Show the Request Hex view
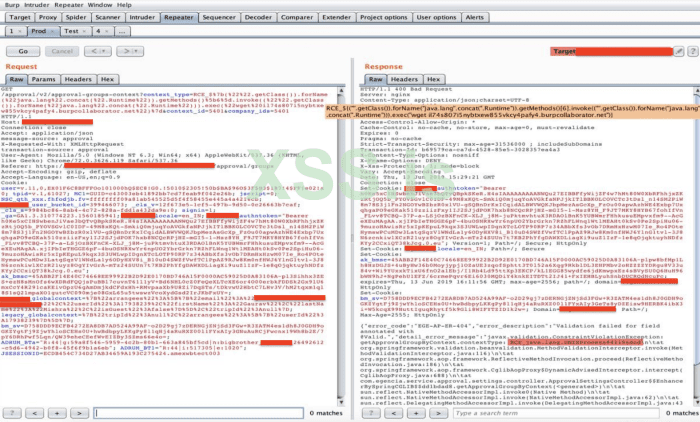 [107, 79]
